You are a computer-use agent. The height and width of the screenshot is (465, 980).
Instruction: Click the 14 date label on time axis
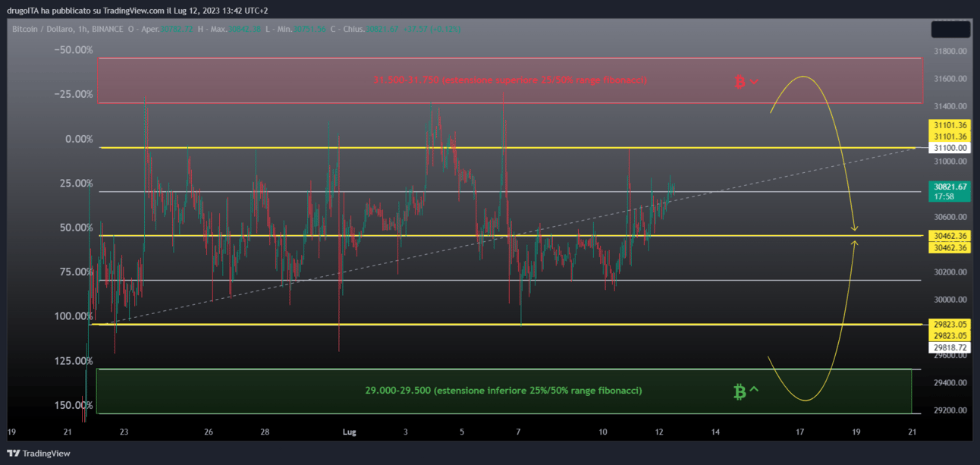point(715,432)
